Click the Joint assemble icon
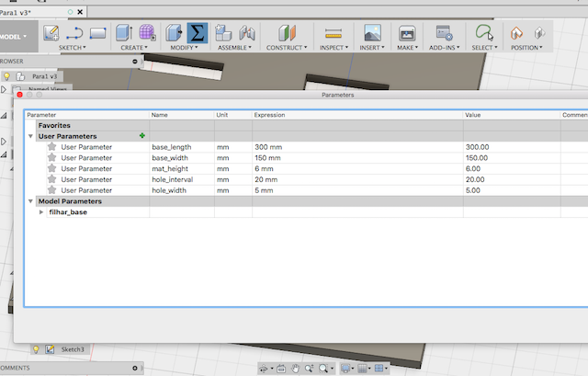The width and height of the screenshot is (588, 376). coord(247,33)
